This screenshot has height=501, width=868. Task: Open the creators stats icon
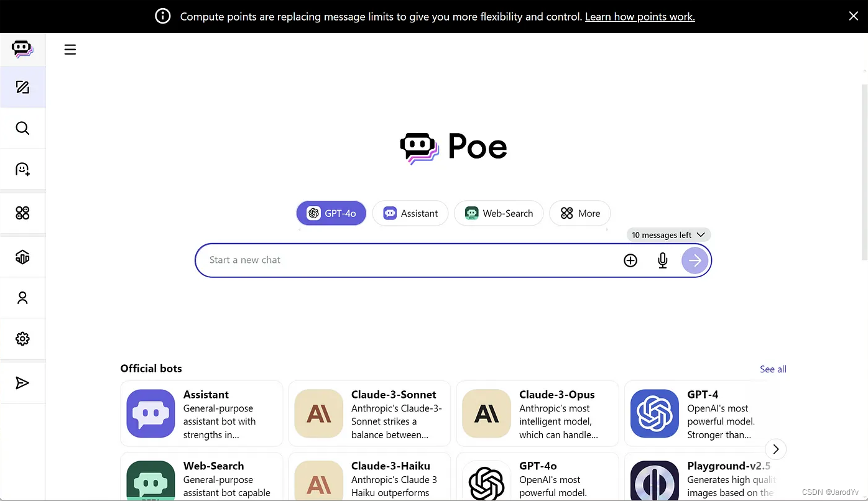(22, 257)
